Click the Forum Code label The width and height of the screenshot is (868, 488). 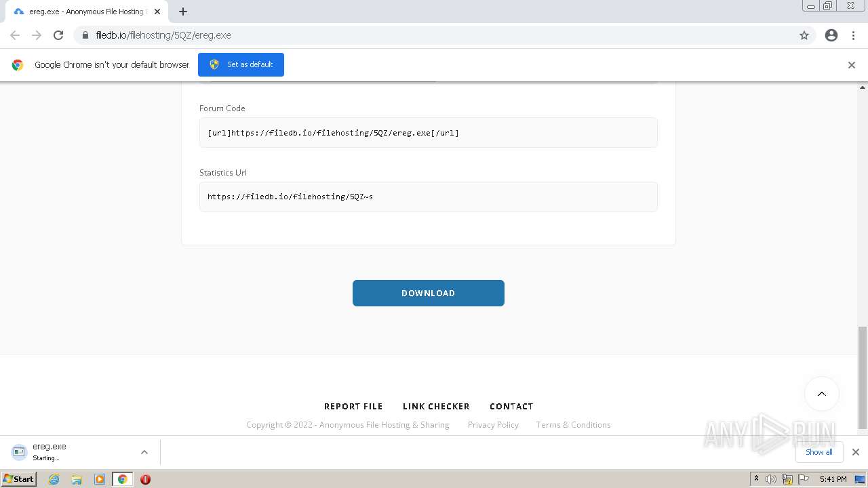pyautogui.click(x=222, y=108)
